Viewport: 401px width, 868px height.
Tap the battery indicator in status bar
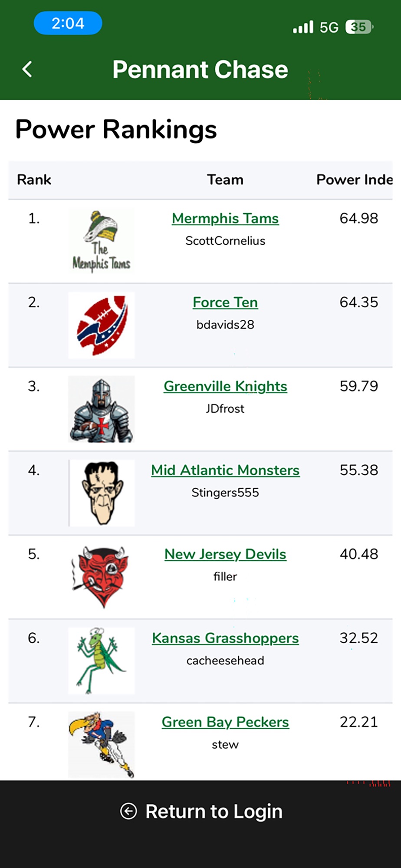[359, 27]
